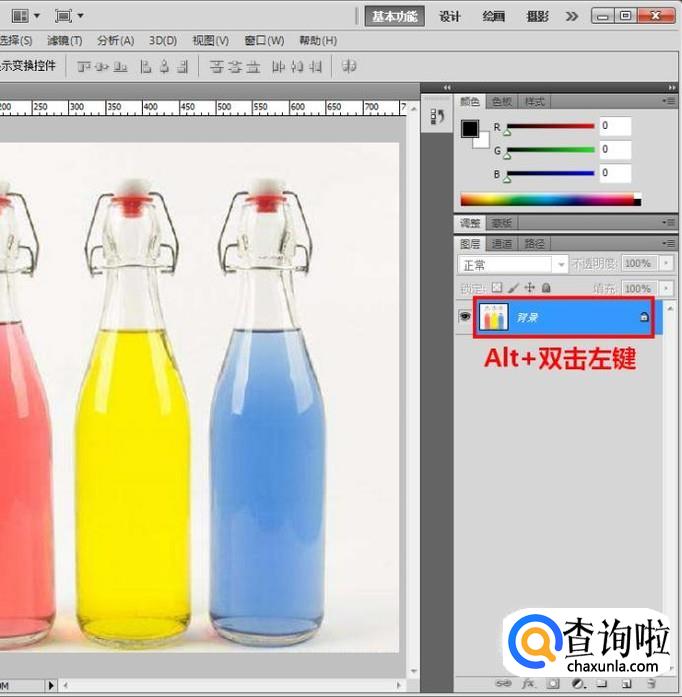The height and width of the screenshot is (697, 682).
Task: Click the R value input field
Action: point(615,126)
